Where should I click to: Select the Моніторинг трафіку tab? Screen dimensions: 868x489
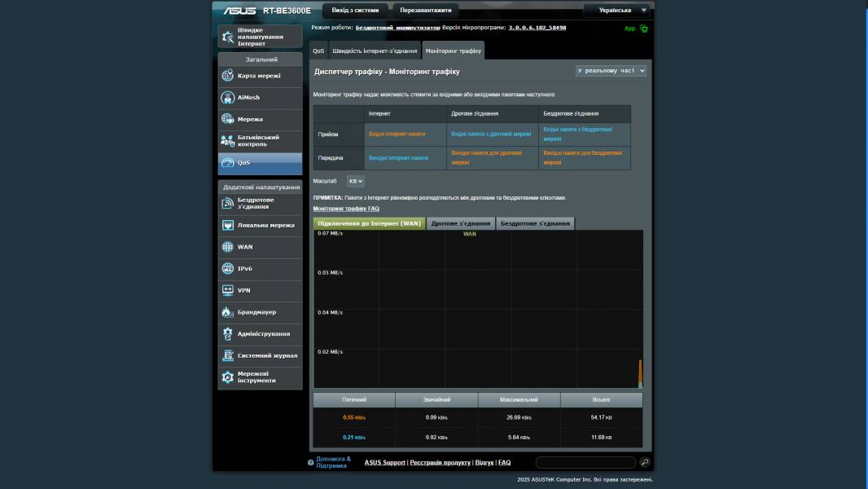[454, 51]
